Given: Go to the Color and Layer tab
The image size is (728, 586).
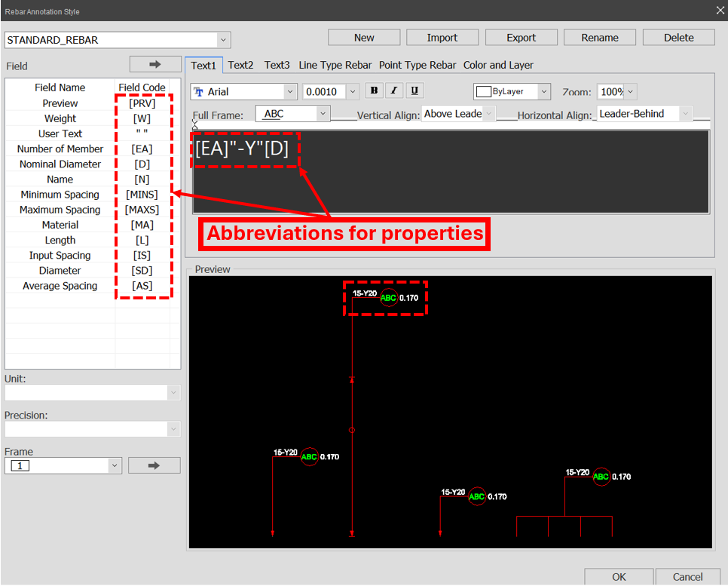Looking at the screenshot, I should click(x=498, y=65).
